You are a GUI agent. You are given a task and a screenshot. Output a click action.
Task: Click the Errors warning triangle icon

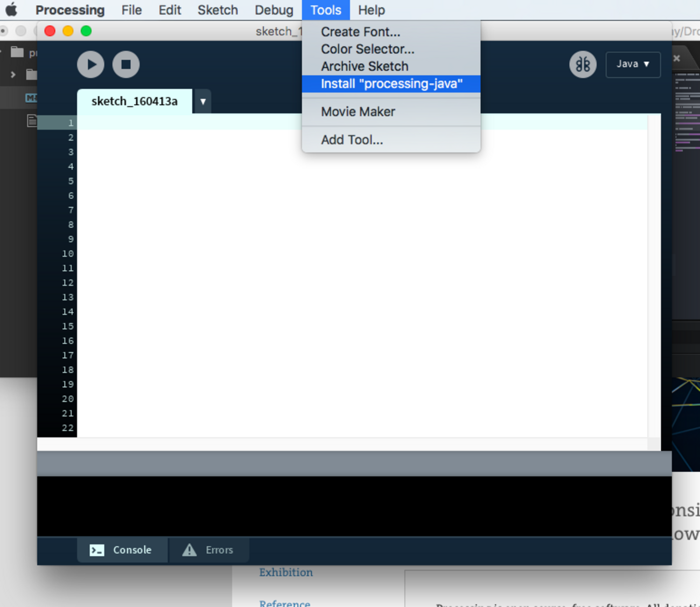190,550
